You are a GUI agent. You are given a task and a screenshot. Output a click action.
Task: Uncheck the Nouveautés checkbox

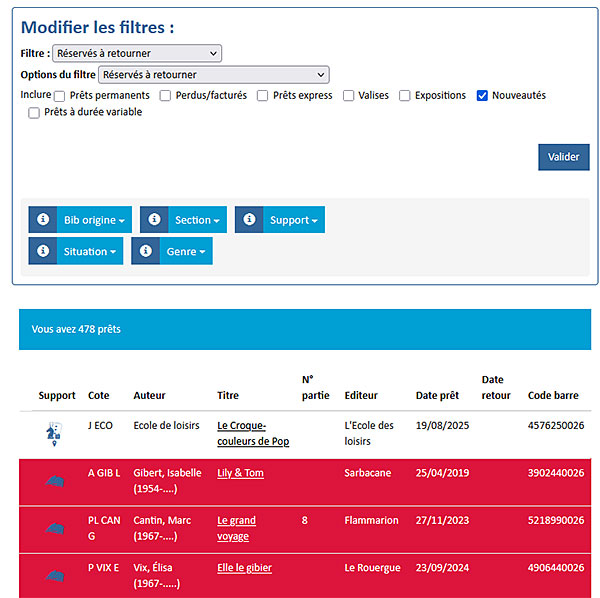pos(482,96)
